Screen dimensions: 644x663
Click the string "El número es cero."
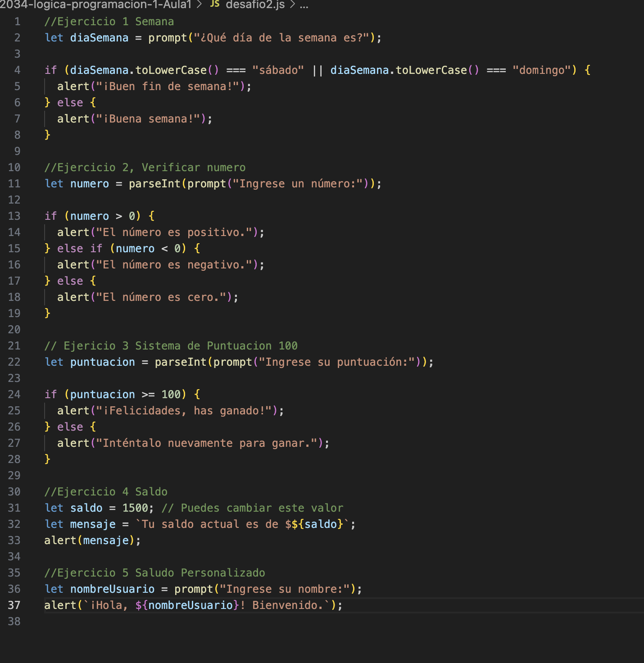161,297
